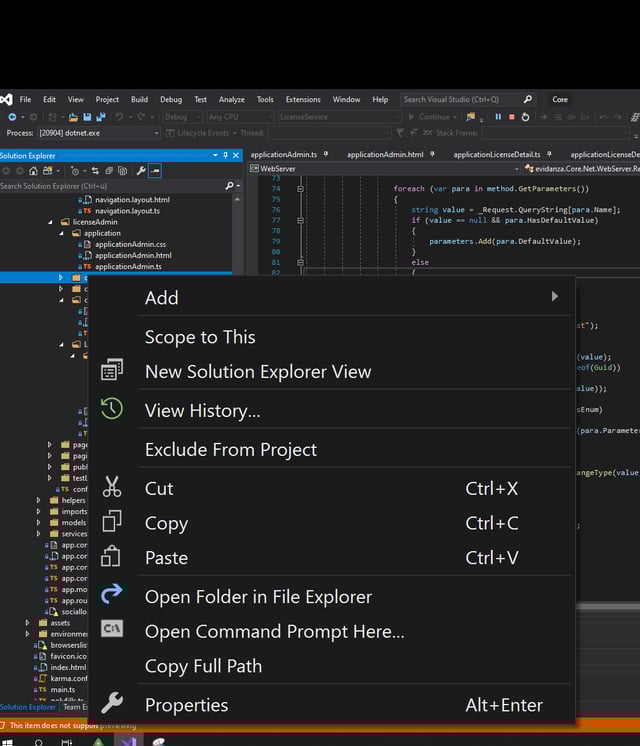
Task: Collapse All in Solution Explorer
Action: tap(109, 171)
